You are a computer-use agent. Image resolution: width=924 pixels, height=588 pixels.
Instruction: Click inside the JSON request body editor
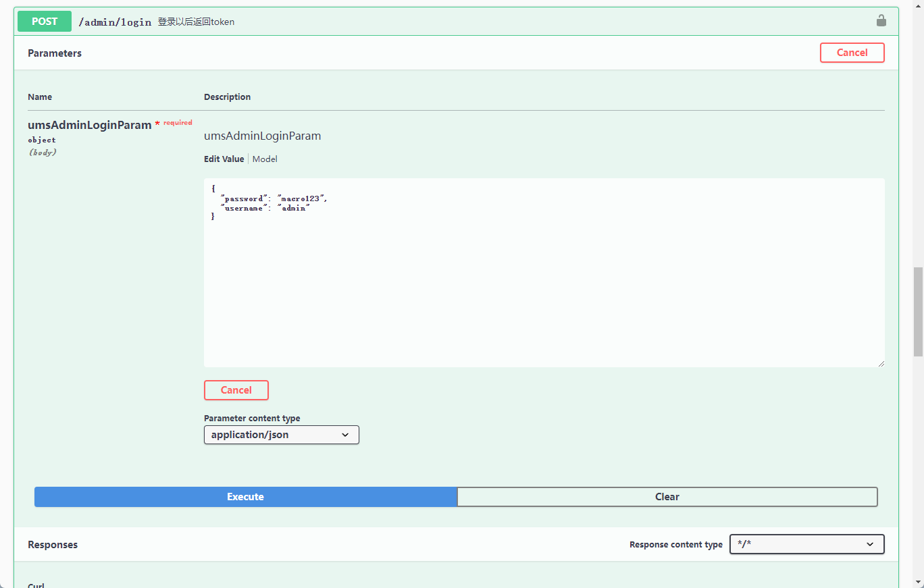[x=544, y=273]
